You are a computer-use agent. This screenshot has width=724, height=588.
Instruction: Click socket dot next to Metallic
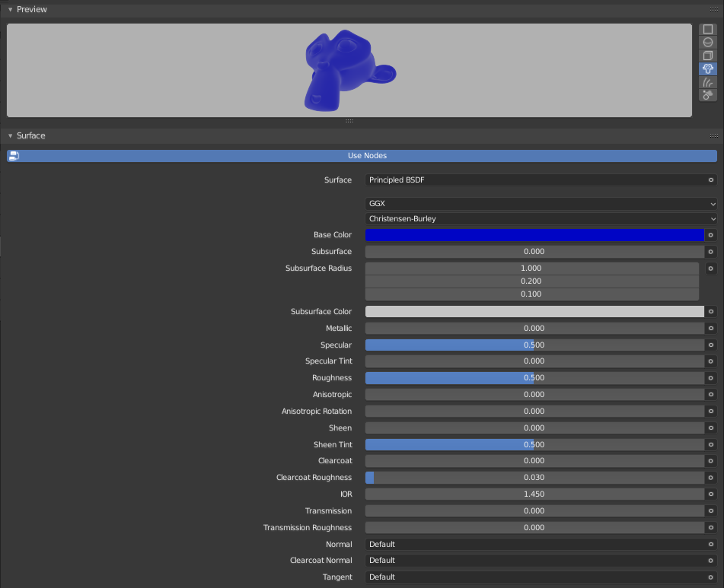coord(710,329)
